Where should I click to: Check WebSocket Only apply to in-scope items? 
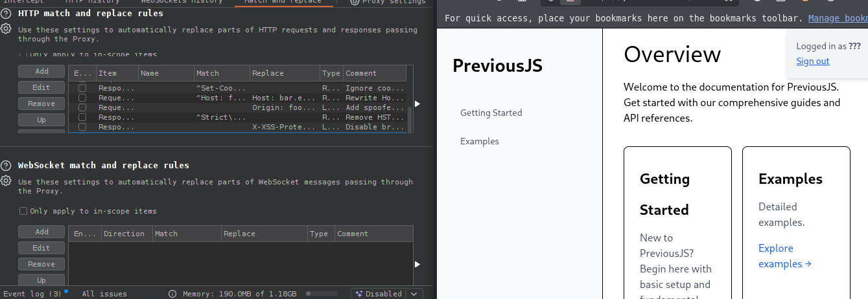pos(23,211)
